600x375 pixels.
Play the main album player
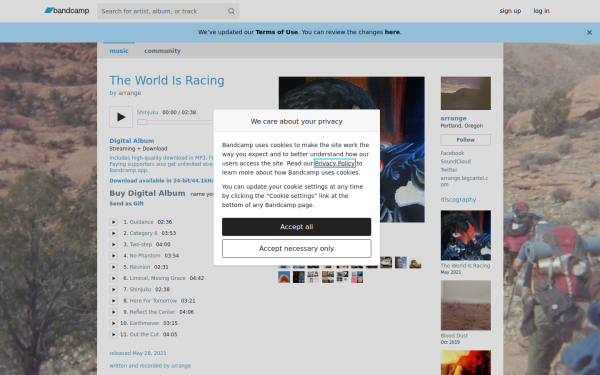[x=121, y=117]
